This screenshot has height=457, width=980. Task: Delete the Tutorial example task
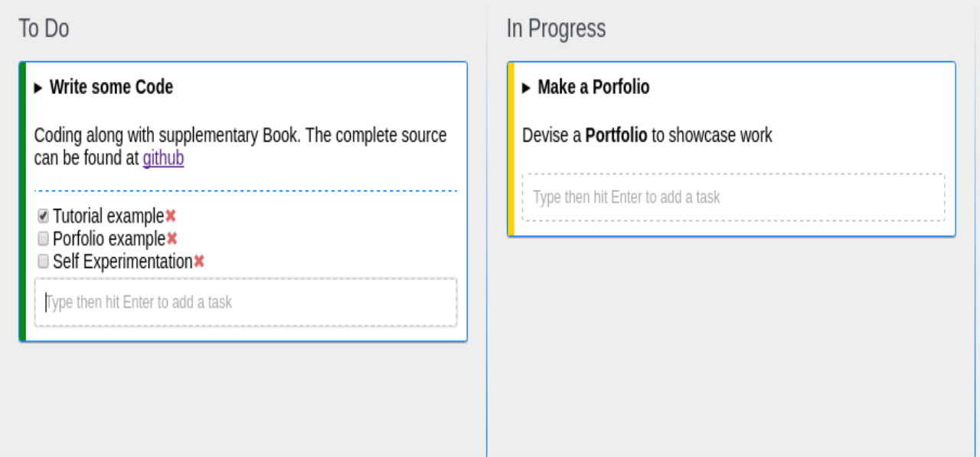[171, 216]
